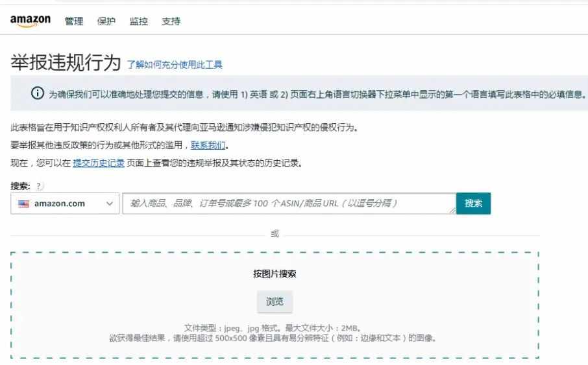The height and width of the screenshot is (365, 588).
Task: Open the Amazon logo home link
Action: tap(31, 21)
